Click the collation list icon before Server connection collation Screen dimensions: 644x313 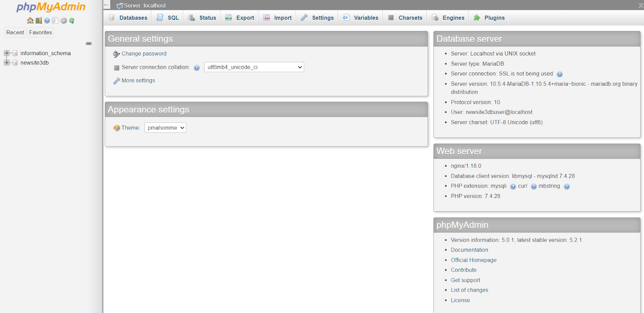tap(117, 68)
